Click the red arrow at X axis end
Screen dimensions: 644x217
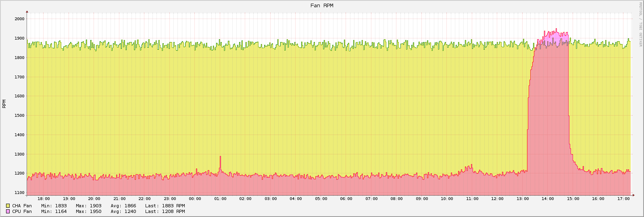(633, 195)
